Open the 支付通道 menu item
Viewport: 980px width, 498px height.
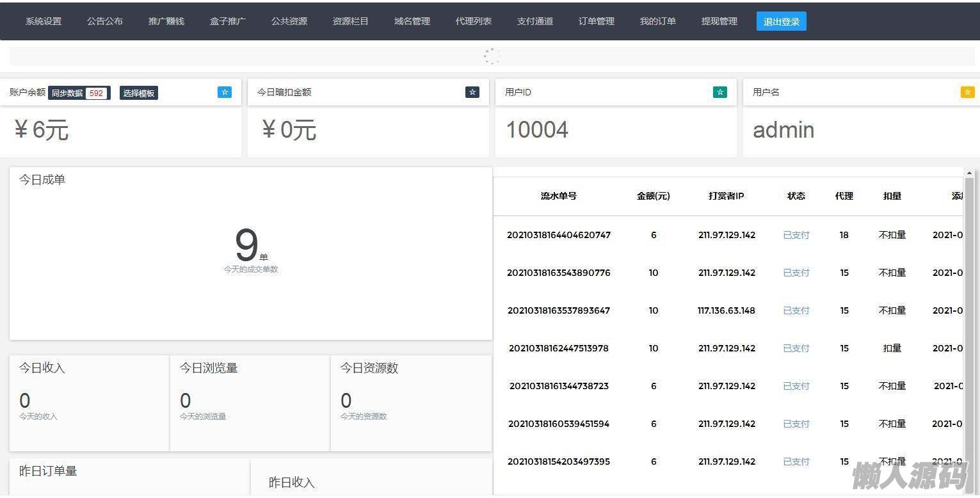tap(535, 21)
